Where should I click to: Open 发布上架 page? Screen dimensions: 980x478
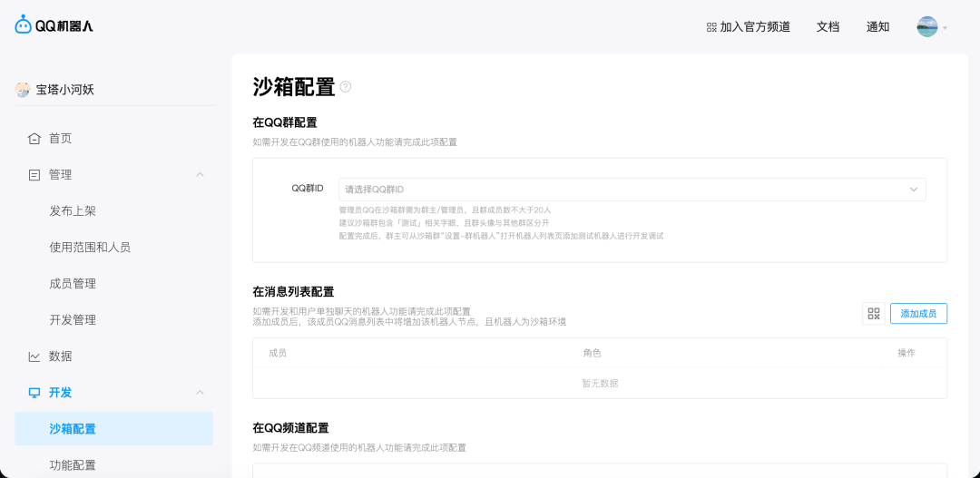[73, 211]
